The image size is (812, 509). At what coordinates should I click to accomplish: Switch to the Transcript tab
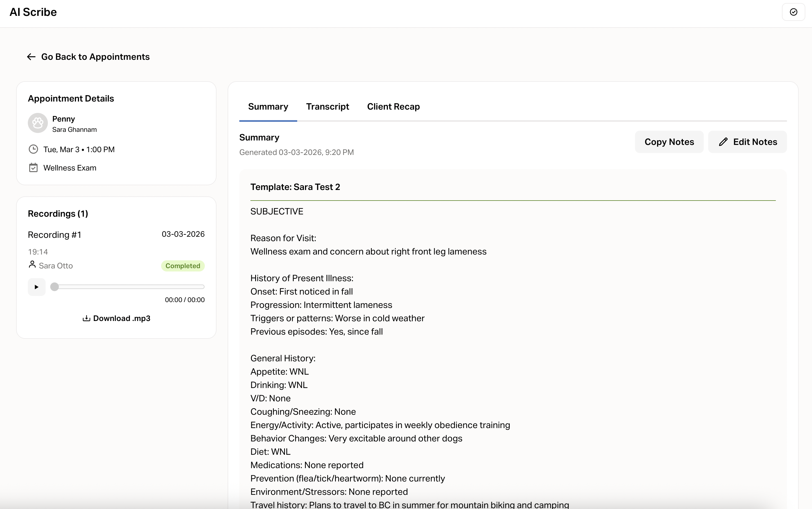click(327, 107)
